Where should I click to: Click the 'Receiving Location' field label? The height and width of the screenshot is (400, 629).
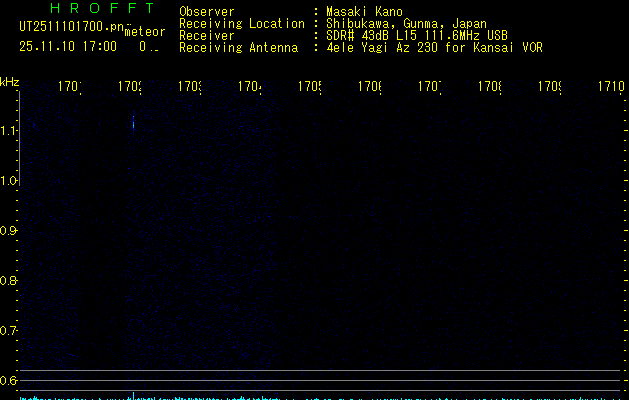tap(242, 24)
